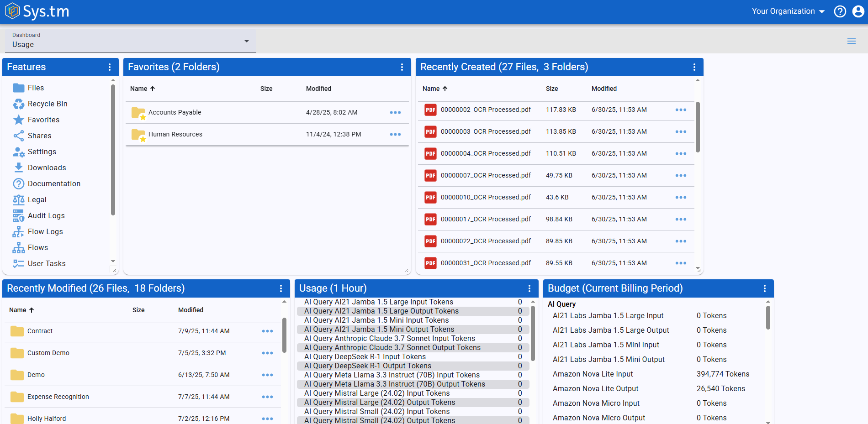Open the Documentation help icon
The width and height of the screenshot is (868, 424).
point(19,184)
